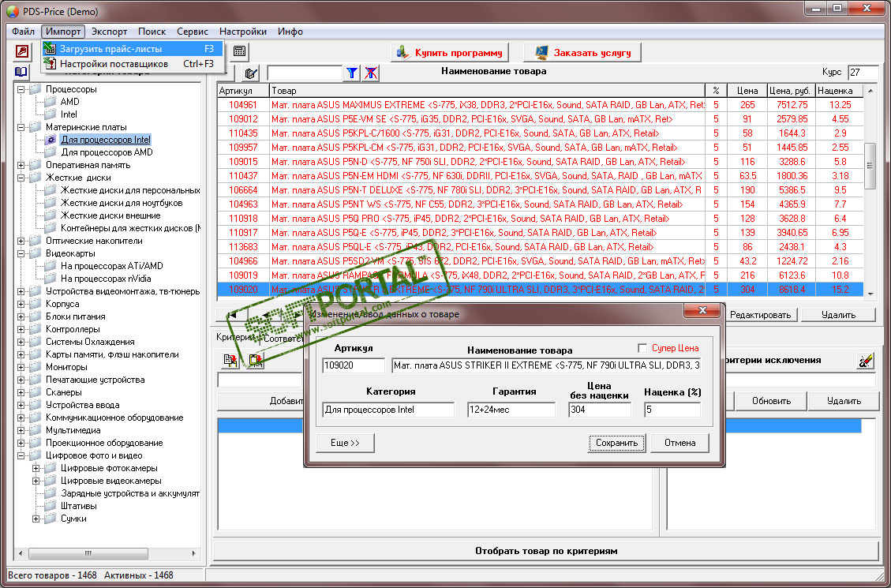Collapse the Видеокарты node
The height and width of the screenshot is (588, 891).
[21, 253]
